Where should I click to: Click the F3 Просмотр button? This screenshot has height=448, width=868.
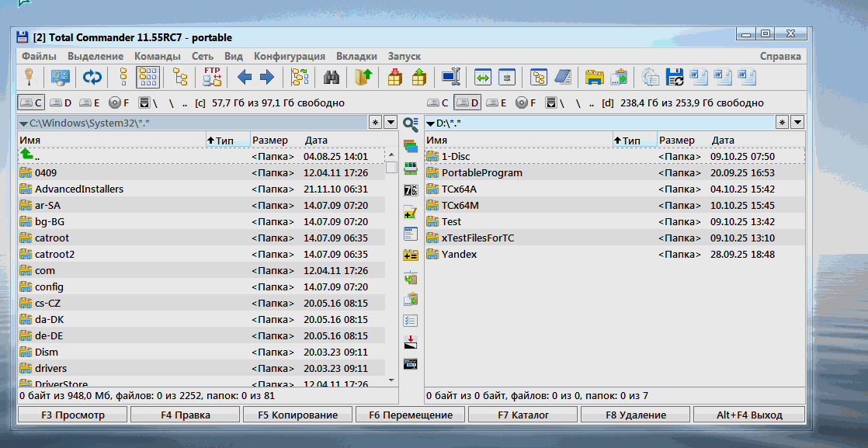73,415
